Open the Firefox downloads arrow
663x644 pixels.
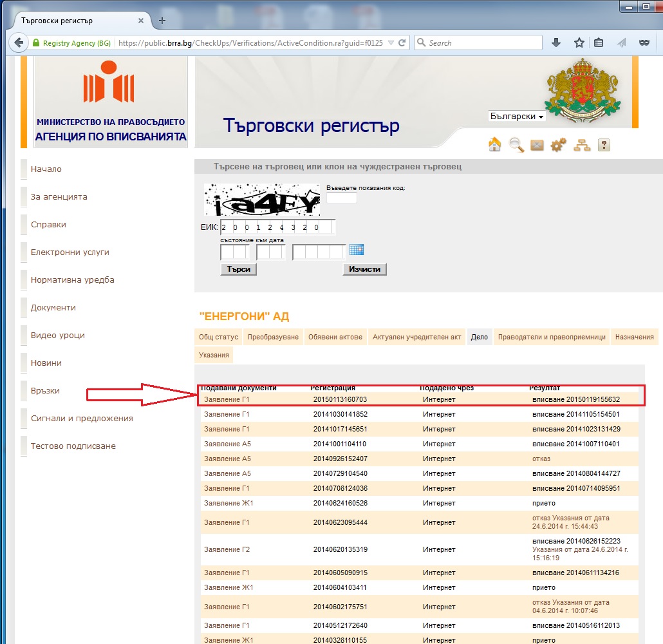[x=556, y=43]
